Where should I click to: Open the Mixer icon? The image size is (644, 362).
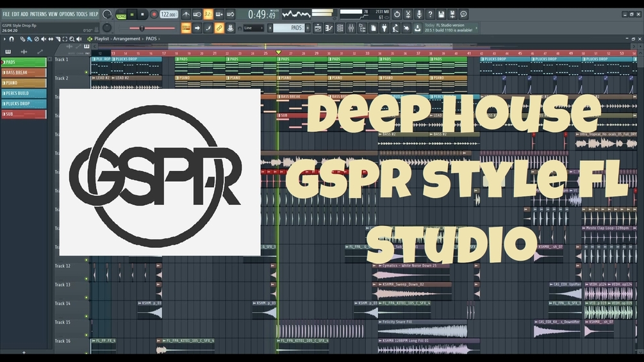(351, 28)
